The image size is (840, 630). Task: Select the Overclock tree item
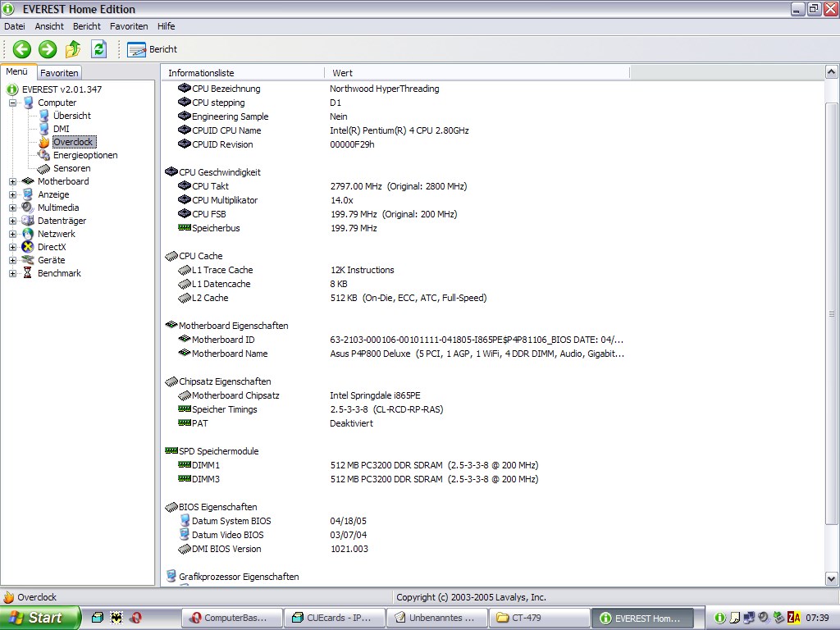point(74,142)
